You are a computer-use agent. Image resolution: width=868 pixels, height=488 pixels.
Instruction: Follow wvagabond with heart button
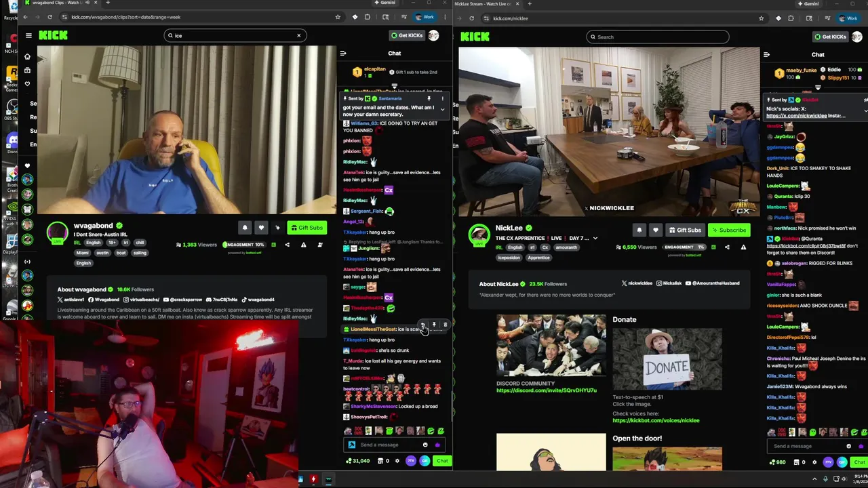coord(261,228)
